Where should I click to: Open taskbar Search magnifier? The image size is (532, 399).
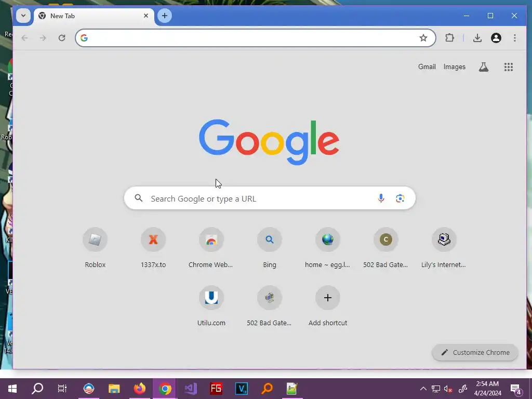point(37,389)
